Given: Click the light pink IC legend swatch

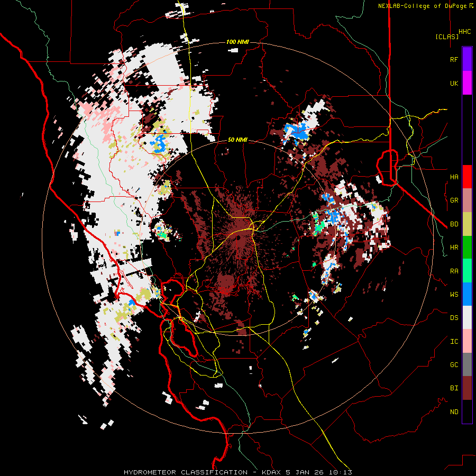Looking at the screenshot, I should (x=467, y=341).
